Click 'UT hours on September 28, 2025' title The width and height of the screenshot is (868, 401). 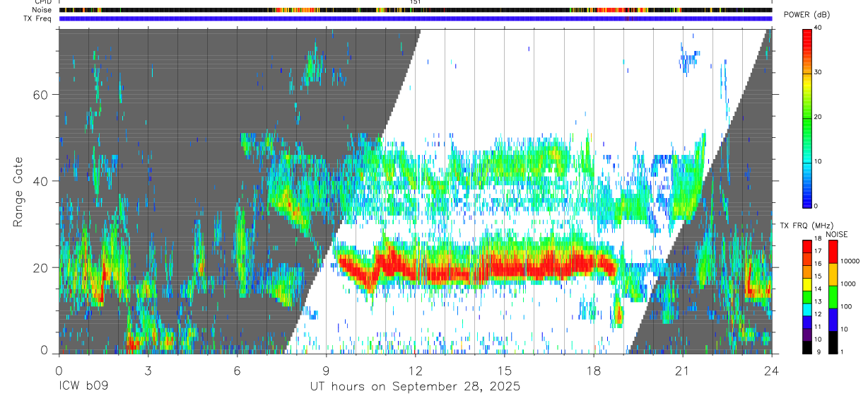(415, 387)
